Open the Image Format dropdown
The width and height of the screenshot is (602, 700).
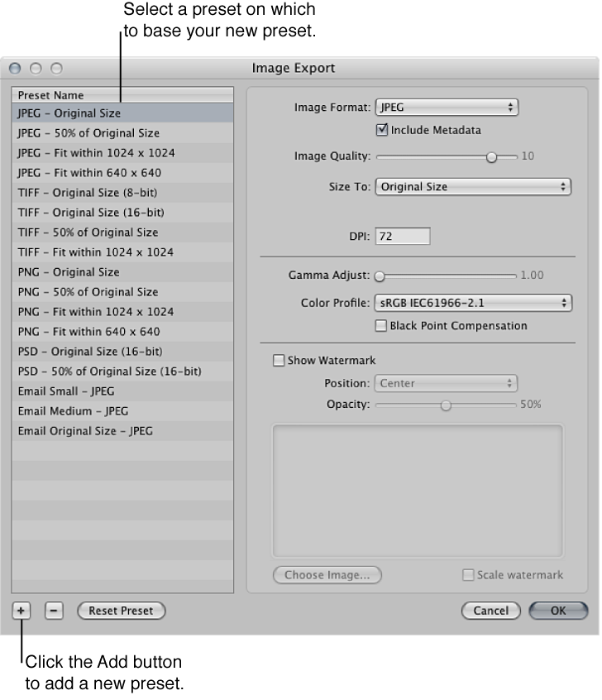pos(447,107)
